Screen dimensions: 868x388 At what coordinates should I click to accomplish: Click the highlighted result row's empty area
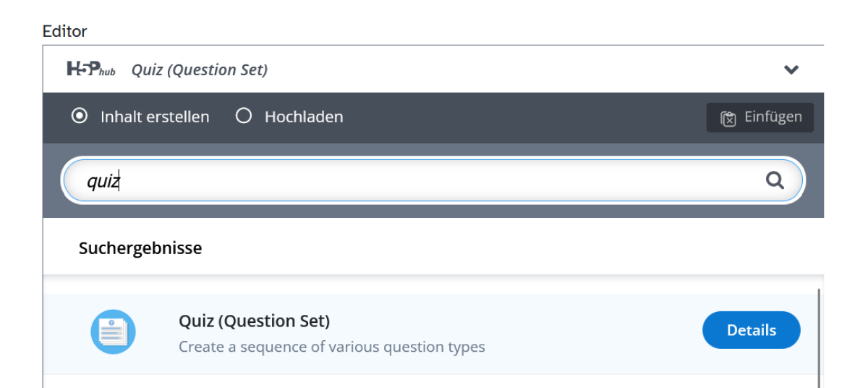point(593,333)
